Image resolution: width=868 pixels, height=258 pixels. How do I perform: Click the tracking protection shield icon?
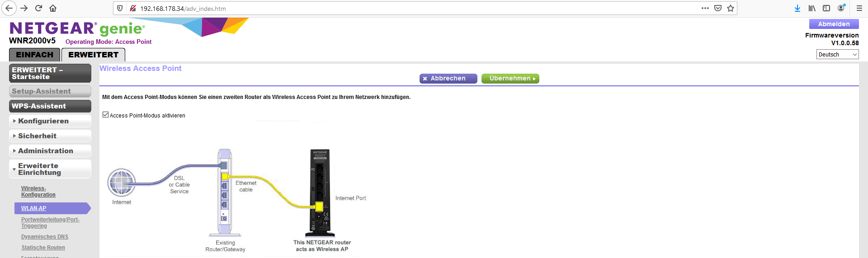tap(120, 8)
